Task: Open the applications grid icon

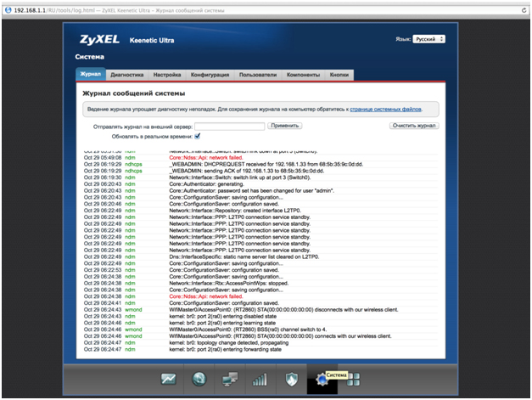Action: click(353, 380)
